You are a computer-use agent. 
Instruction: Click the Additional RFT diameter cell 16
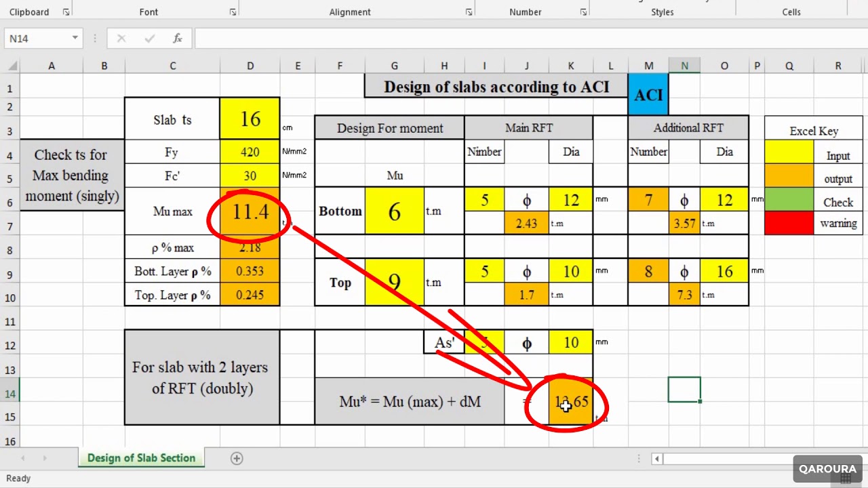[724, 271]
